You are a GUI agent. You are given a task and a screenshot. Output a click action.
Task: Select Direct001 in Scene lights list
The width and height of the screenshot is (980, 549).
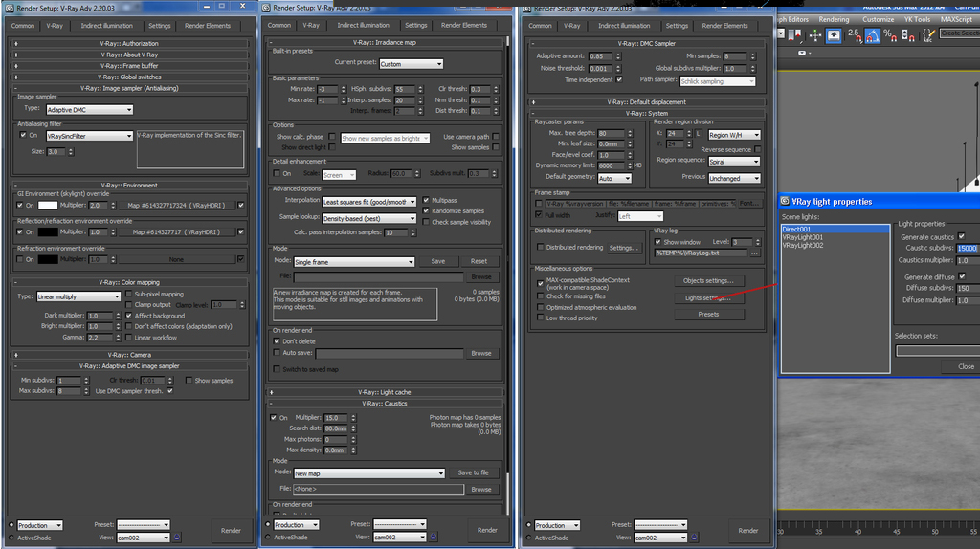point(835,230)
